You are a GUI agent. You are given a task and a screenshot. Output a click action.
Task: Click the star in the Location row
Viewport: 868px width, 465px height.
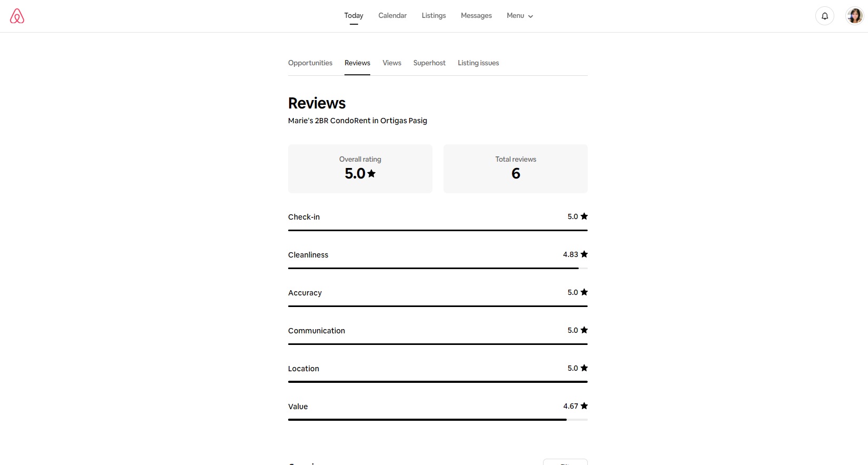584,368
